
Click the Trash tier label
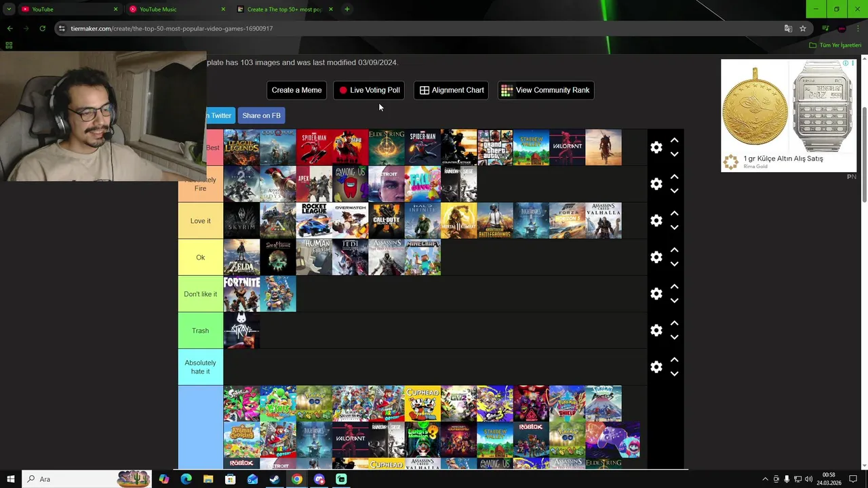pyautogui.click(x=201, y=330)
